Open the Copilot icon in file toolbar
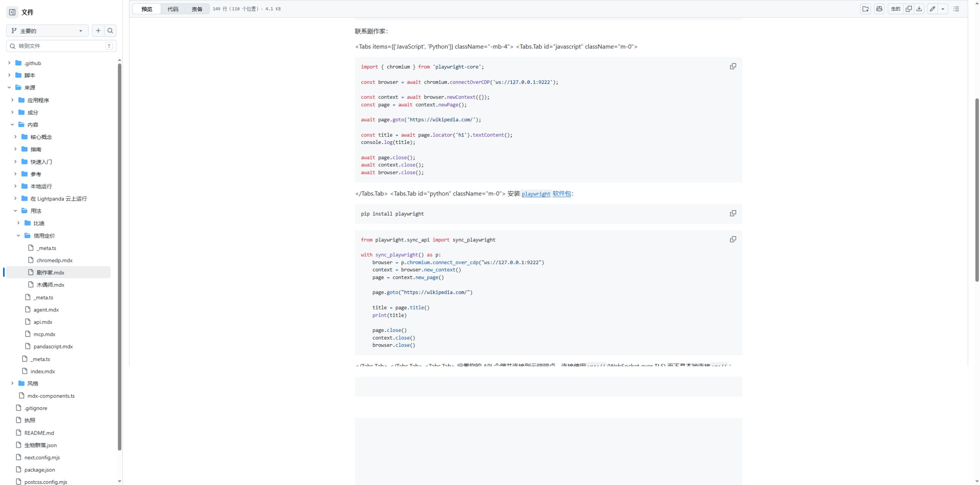 coord(879,9)
